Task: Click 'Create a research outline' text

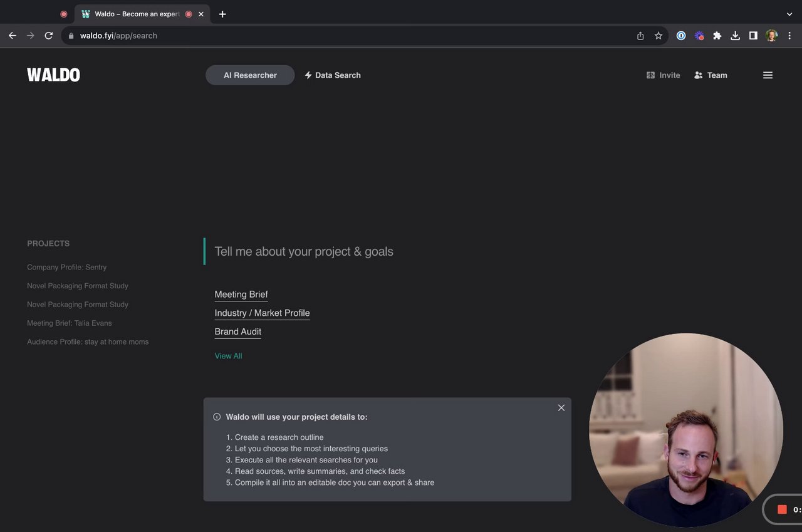Action: (279, 437)
